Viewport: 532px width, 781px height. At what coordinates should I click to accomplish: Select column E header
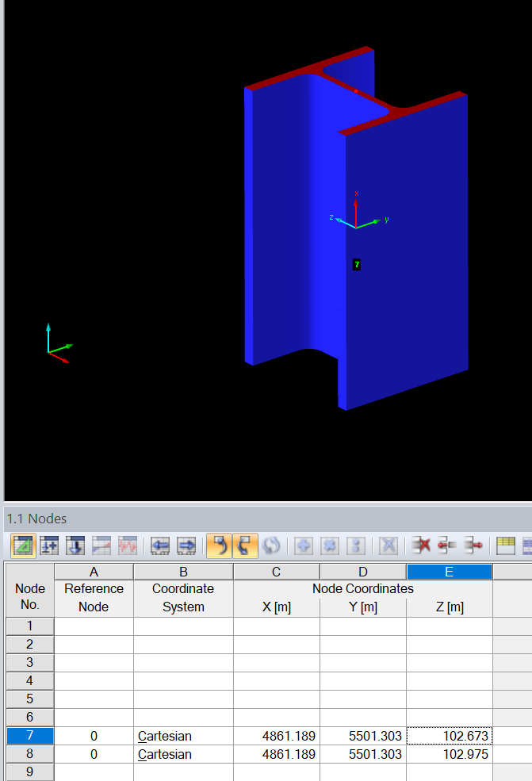coord(450,572)
